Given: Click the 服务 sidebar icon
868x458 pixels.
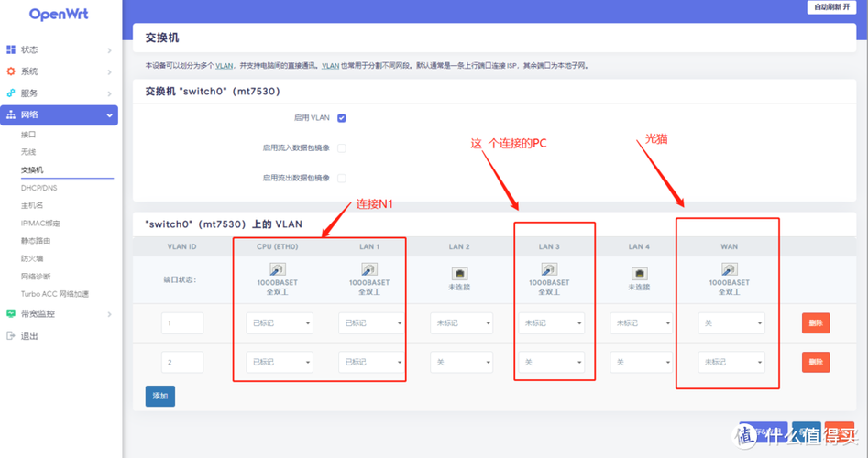Looking at the screenshot, I should tap(10, 93).
